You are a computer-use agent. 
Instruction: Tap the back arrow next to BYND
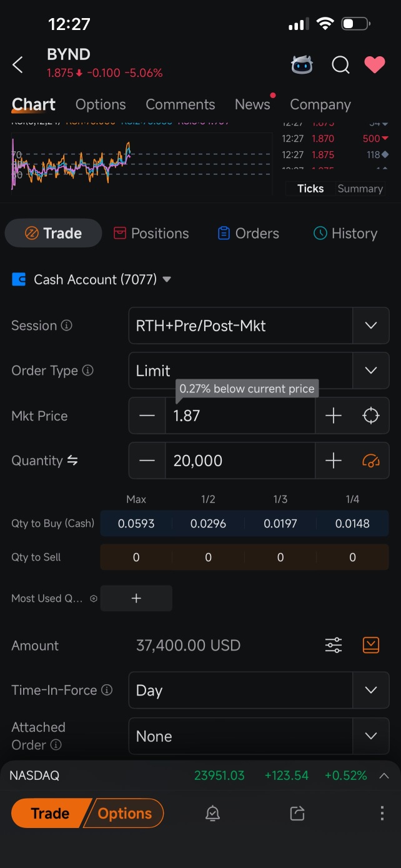pyautogui.click(x=18, y=64)
